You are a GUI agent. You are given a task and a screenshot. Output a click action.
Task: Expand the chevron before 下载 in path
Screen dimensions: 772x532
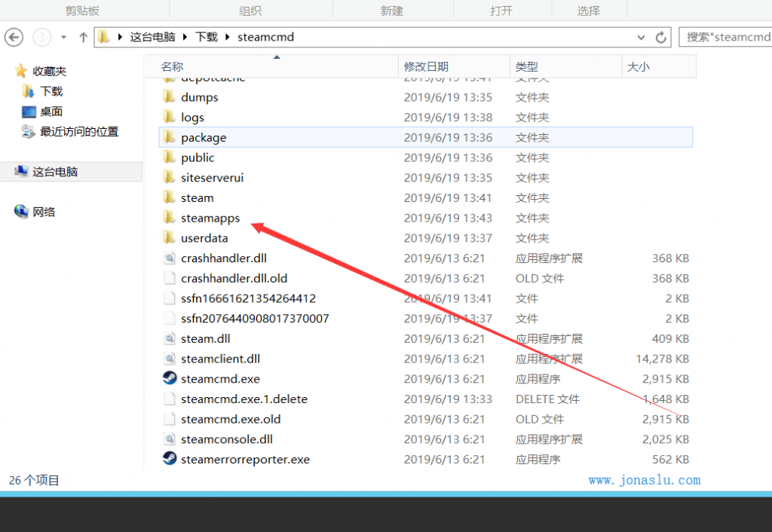pyautogui.click(x=185, y=37)
